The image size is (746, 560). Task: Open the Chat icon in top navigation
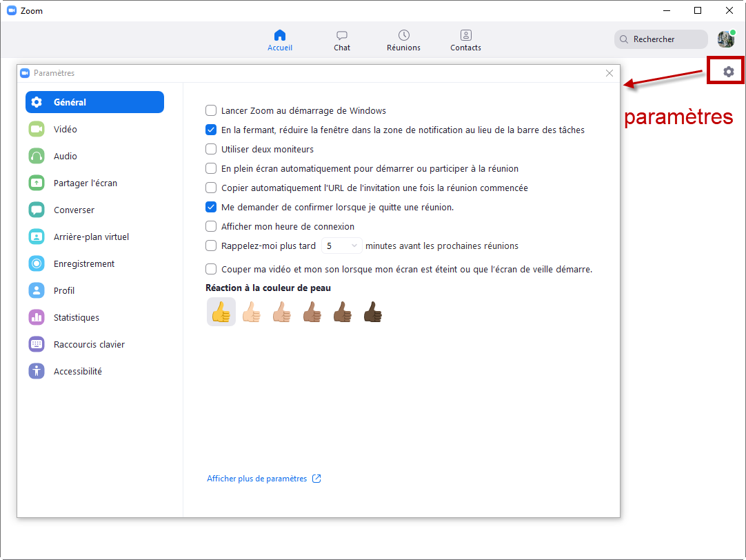tap(341, 35)
